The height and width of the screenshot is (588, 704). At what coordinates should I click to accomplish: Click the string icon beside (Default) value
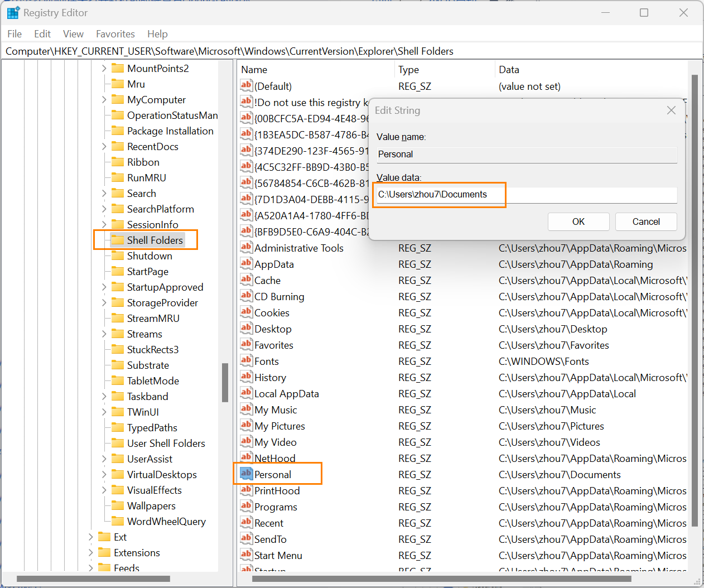click(246, 85)
